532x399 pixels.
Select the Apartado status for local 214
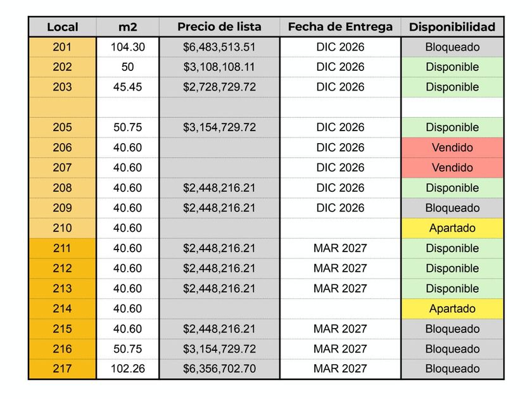(452, 309)
